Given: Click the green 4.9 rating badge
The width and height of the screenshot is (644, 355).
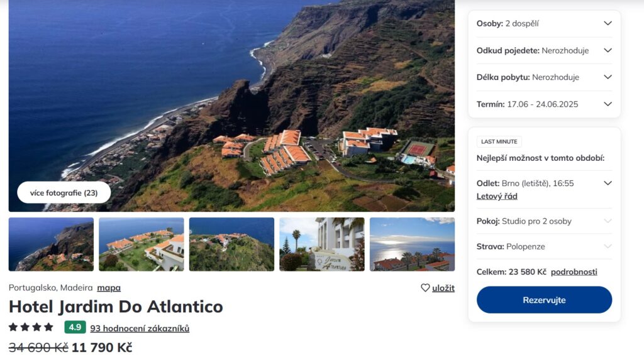Looking at the screenshot, I should (75, 327).
